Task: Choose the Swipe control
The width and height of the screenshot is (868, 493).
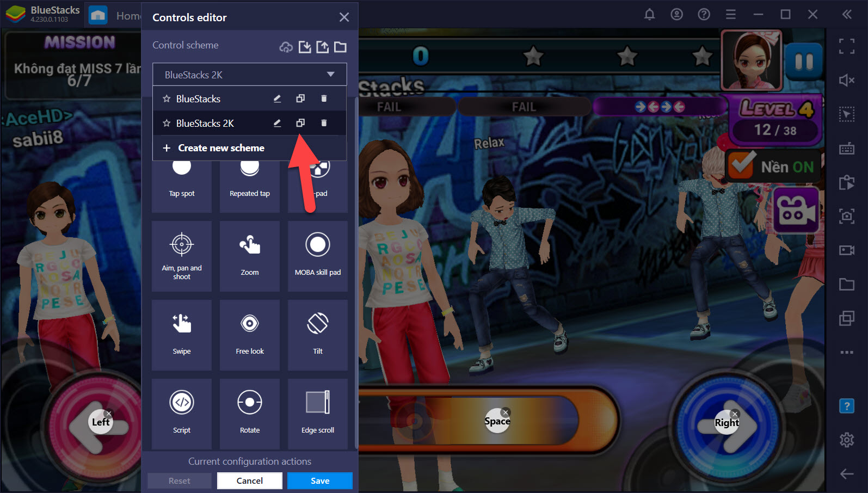Action: pyautogui.click(x=182, y=335)
